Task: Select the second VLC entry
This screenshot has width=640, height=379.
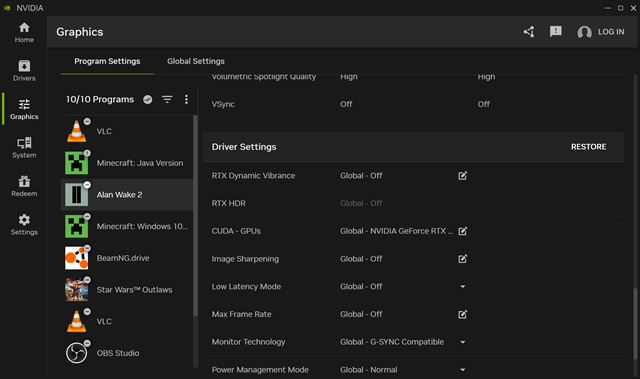Action: (127, 321)
